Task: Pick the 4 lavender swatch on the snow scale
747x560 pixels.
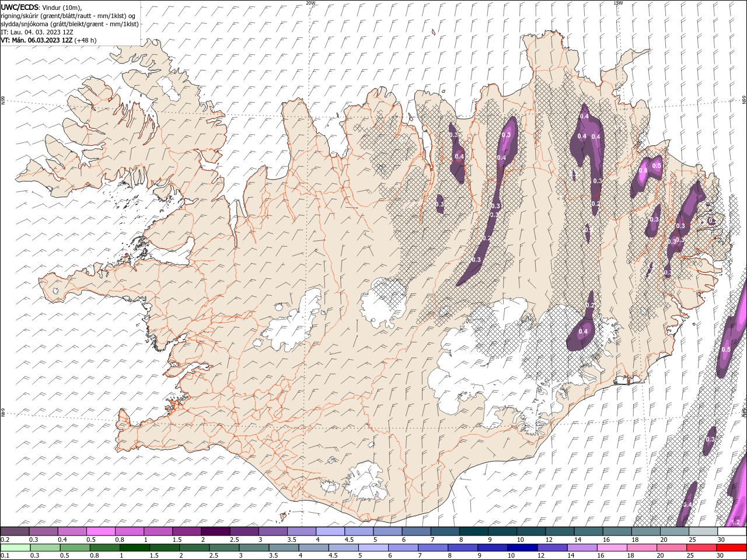Action: (x=330, y=531)
